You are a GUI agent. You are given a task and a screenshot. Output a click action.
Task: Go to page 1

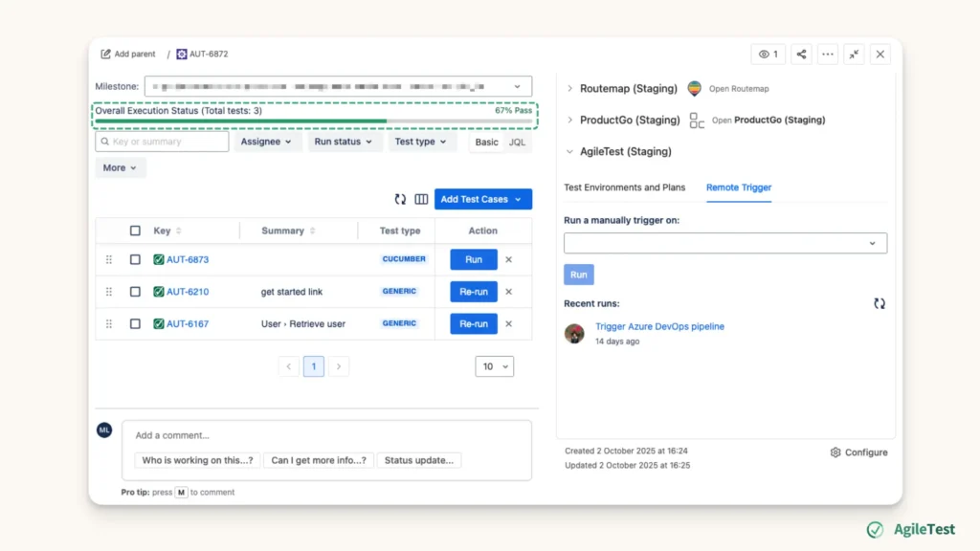coord(314,366)
